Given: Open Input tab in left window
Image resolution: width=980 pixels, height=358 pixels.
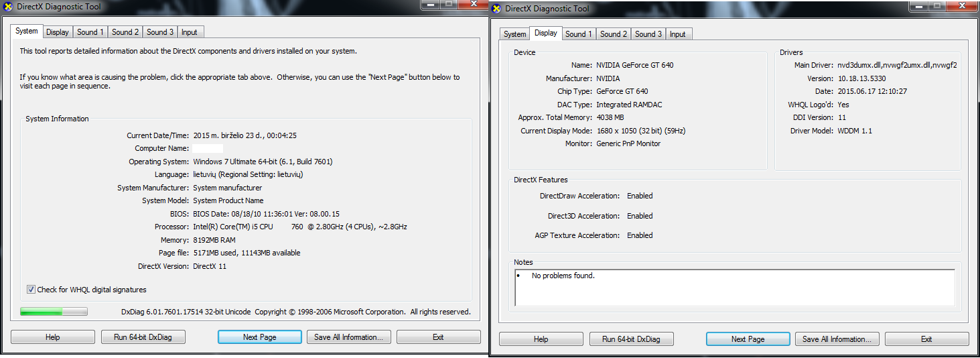Looking at the screenshot, I should (x=190, y=32).
